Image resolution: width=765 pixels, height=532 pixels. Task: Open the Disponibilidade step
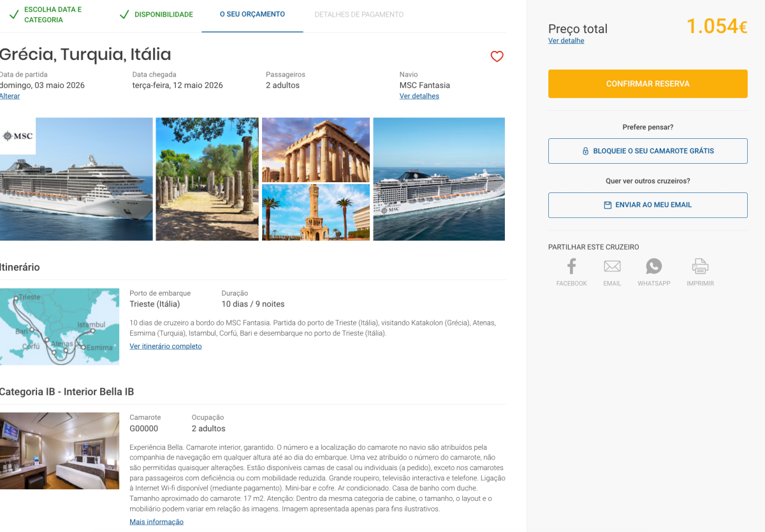pos(156,15)
